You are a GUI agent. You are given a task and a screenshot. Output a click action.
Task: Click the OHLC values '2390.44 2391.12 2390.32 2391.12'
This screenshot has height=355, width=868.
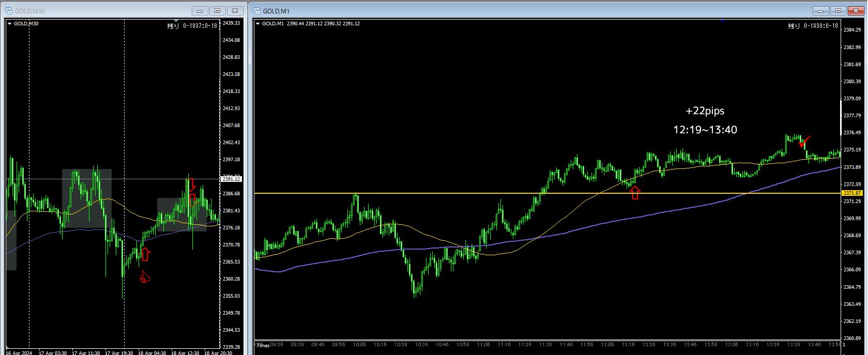pyautogui.click(x=323, y=24)
